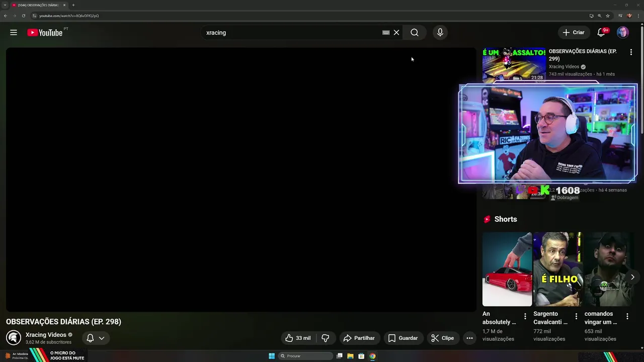The height and width of the screenshot is (362, 644).
Task: Open options for An absolutely Short
Action: click(525, 316)
